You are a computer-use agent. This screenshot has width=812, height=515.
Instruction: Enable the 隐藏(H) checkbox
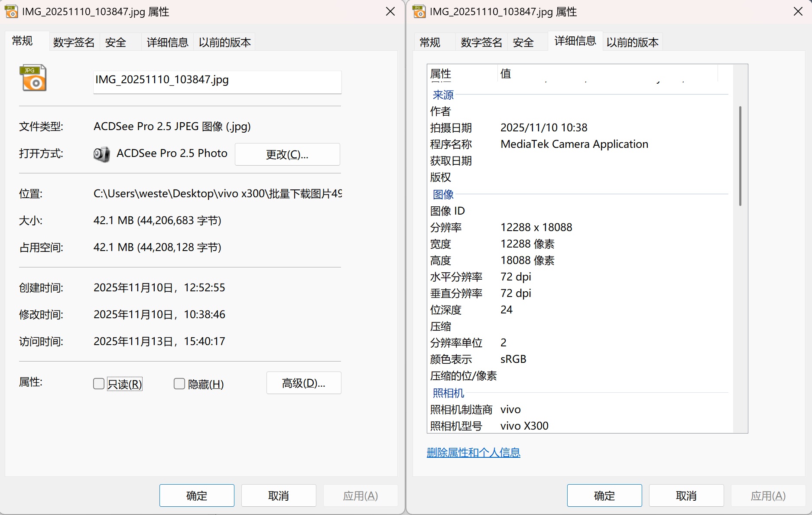pos(179,384)
